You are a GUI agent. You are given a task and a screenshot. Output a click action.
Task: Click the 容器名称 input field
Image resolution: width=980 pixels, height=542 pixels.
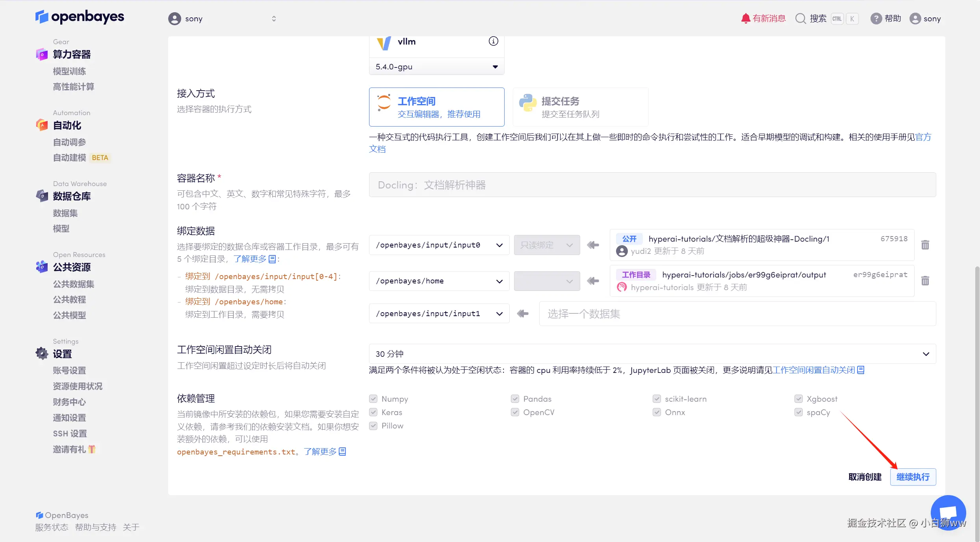click(652, 185)
